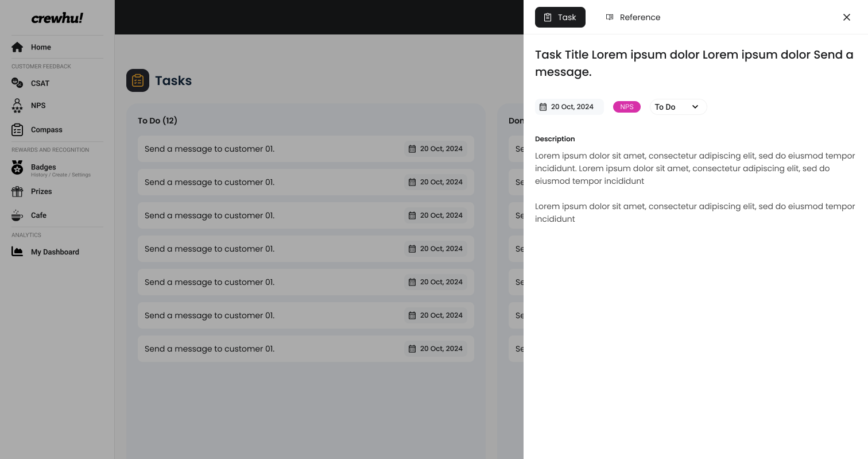This screenshot has height=459, width=868.
Task: Click the calendar icon in task details date
Action: point(543,107)
